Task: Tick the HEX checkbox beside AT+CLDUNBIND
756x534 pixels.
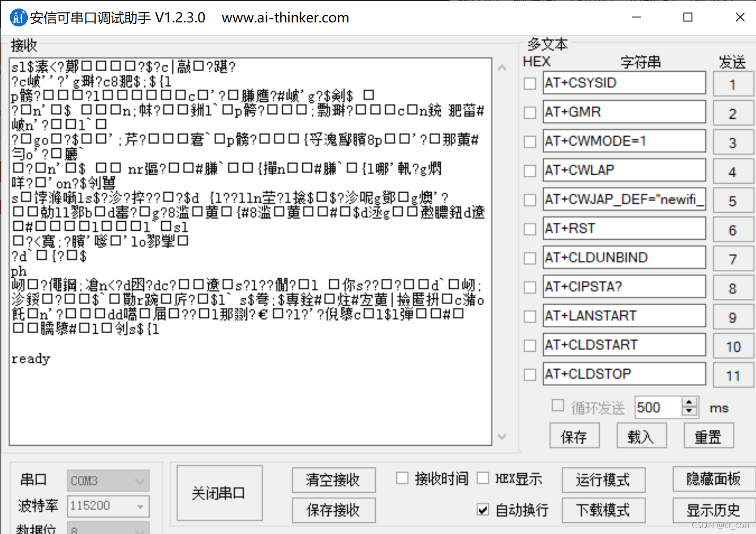Action: point(530,258)
